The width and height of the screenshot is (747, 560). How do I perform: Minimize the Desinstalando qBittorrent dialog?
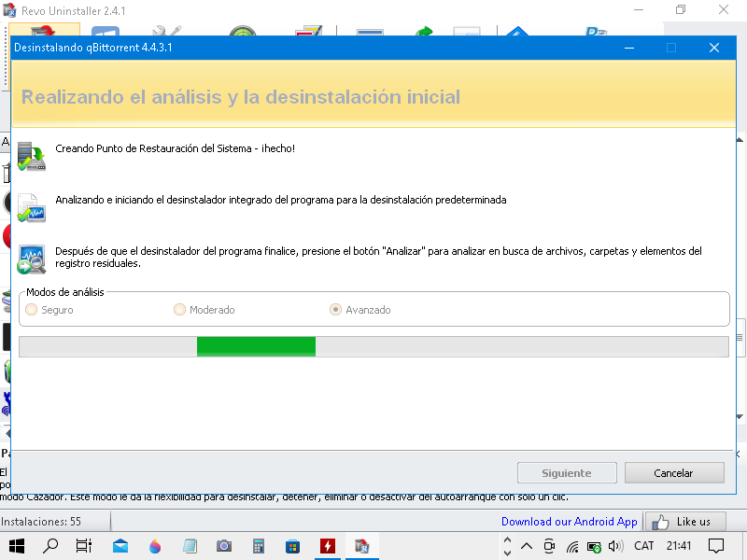(629, 48)
